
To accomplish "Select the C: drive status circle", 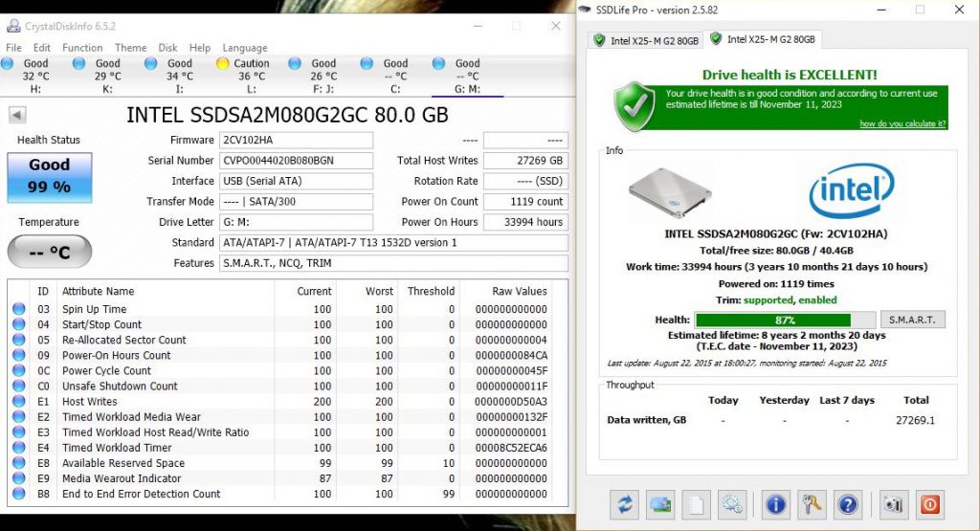I will pyautogui.click(x=367, y=63).
